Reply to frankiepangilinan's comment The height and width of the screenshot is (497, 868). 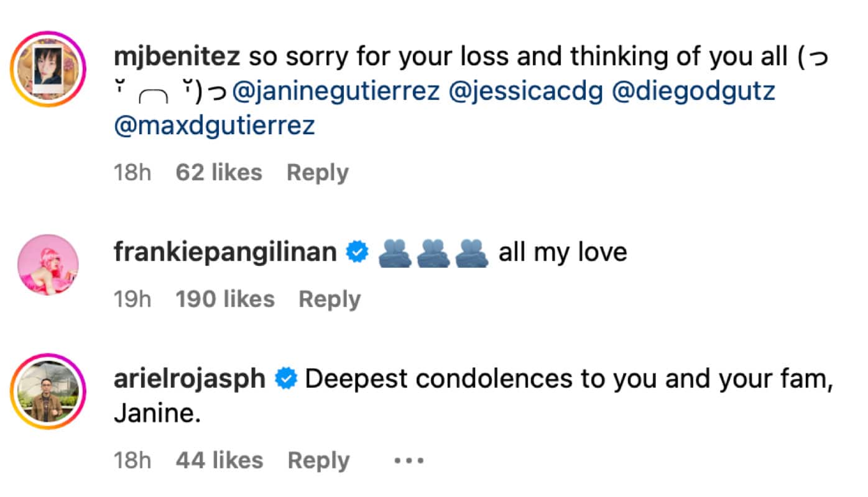tap(330, 299)
